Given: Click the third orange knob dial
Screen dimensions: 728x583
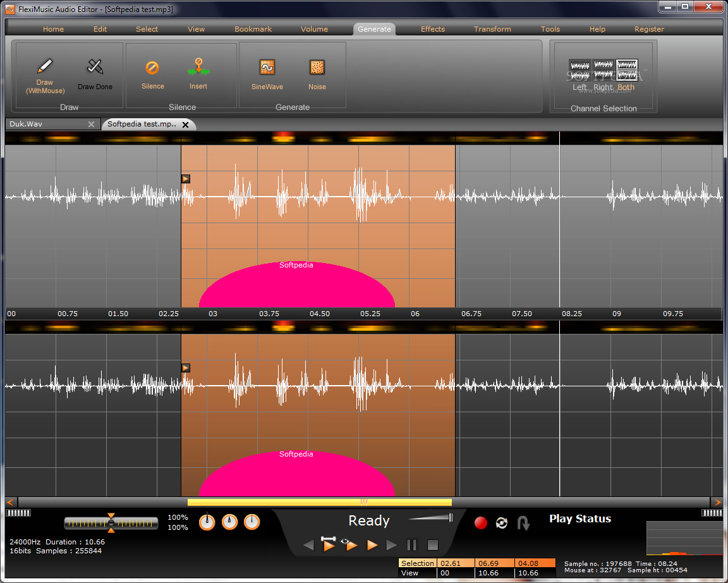Looking at the screenshot, I should click(252, 522).
